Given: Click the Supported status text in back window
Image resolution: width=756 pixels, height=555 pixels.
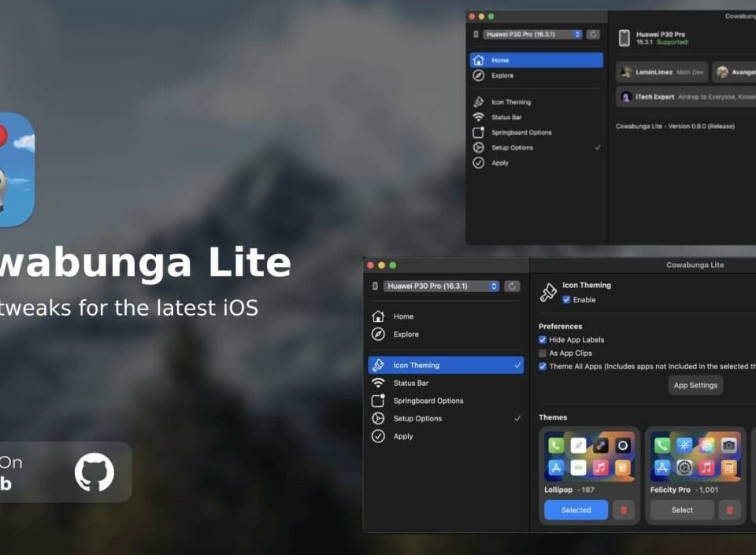Looking at the screenshot, I should (x=672, y=42).
